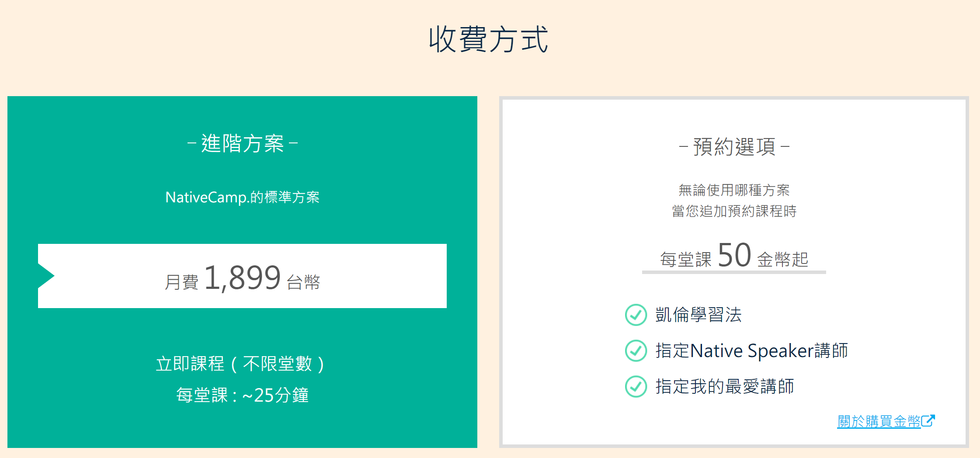Viewport: 980px width, 458px height.
Task: Click the white arrow notch on price banner
Action: coord(45,276)
